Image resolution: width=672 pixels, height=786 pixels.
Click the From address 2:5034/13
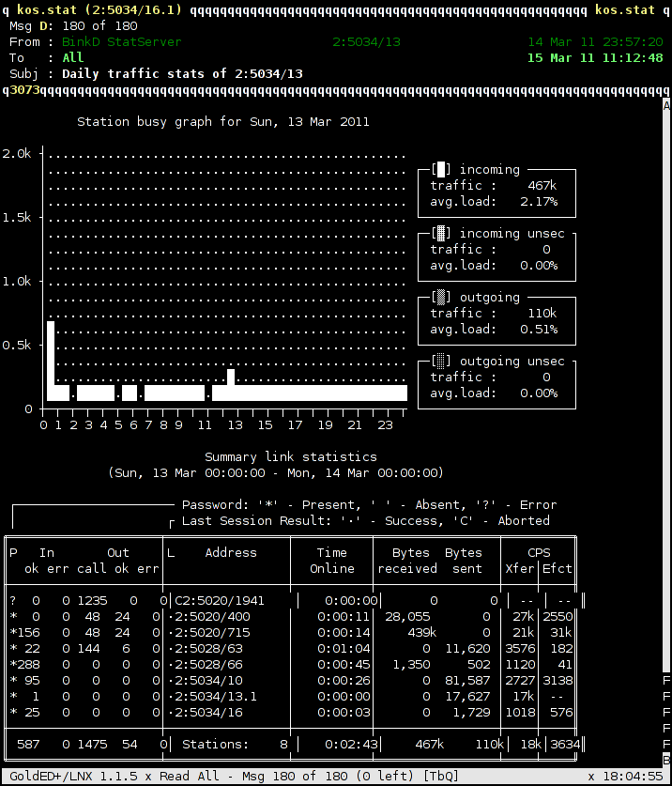(x=366, y=42)
